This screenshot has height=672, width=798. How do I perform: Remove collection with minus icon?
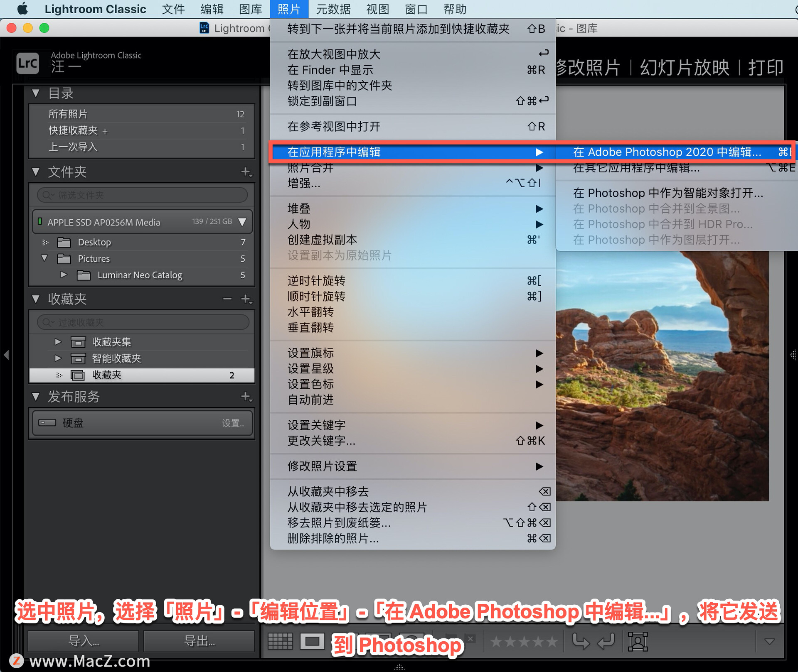click(x=227, y=299)
